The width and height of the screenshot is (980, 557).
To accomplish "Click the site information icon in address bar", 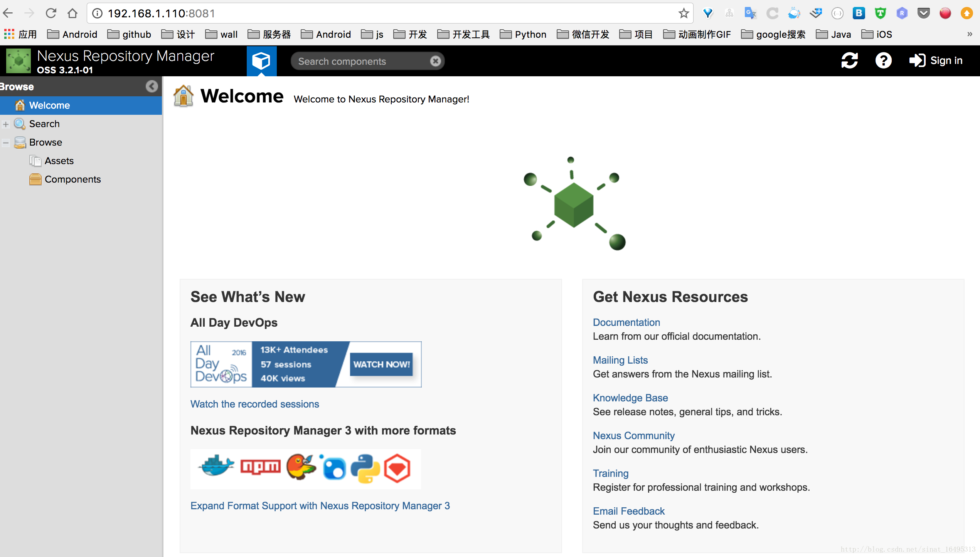I will pos(98,13).
